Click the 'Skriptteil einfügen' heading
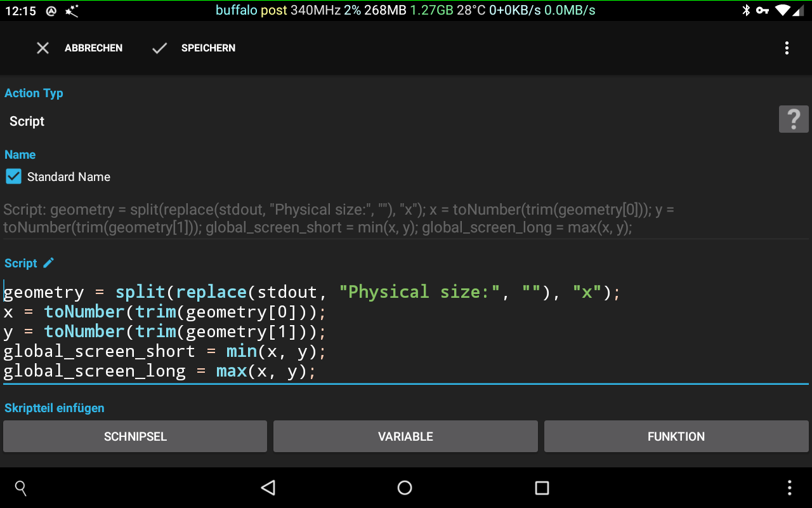The width and height of the screenshot is (812, 508). click(x=55, y=408)
